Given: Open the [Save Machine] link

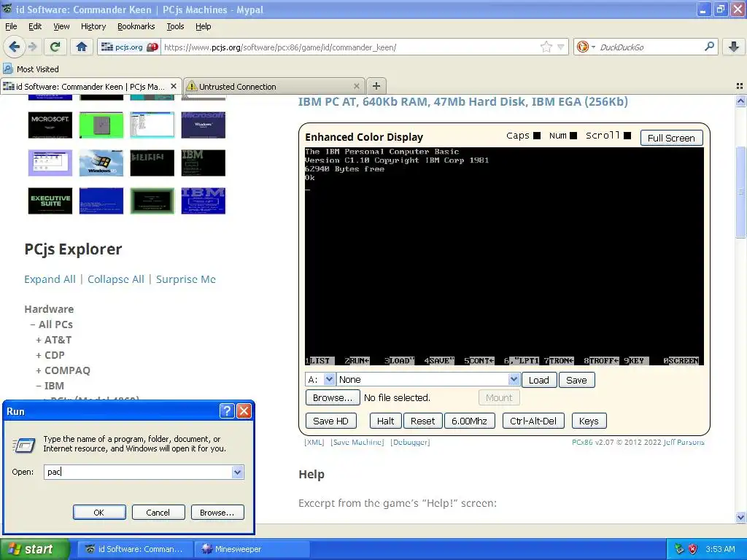Looking at the screenshot, I should coord(357,442).
